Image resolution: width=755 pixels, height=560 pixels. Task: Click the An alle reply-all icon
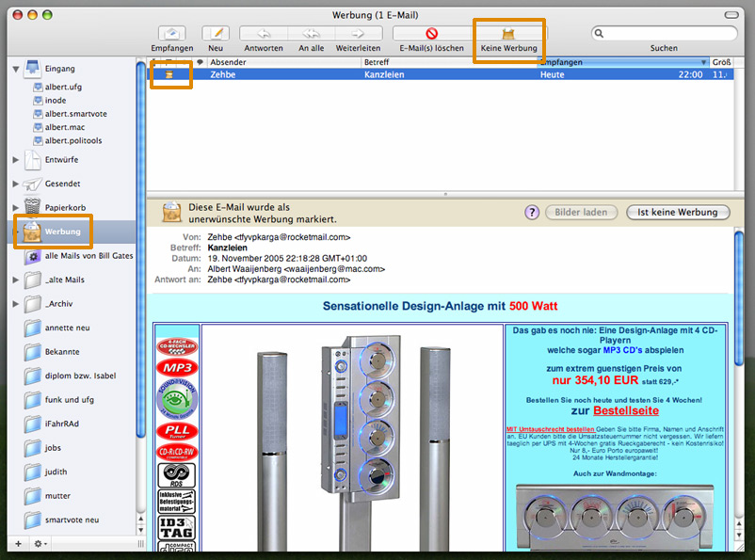click(311, 34)
